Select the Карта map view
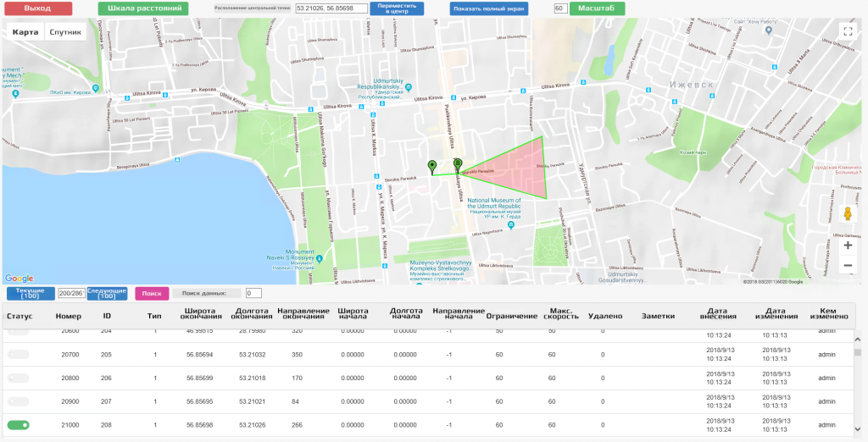868x442 pixels. tap(25, 33)
